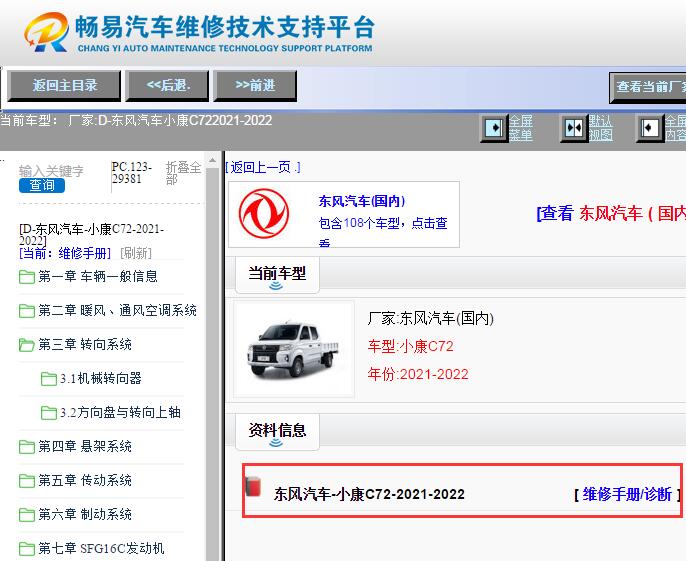Click the full-screen menu layout icon

494,128
